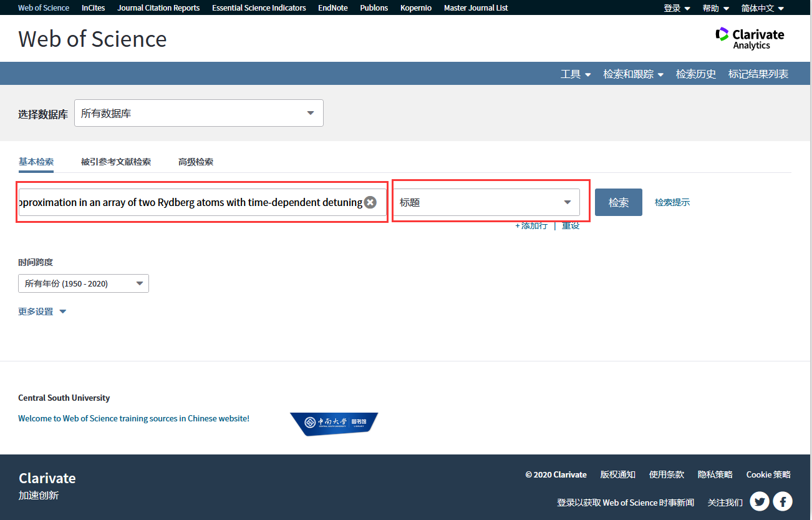Click the +添加行 add row link
Image resolution: width=812 pixels, height=520 pixels.
tap(531, 225)
